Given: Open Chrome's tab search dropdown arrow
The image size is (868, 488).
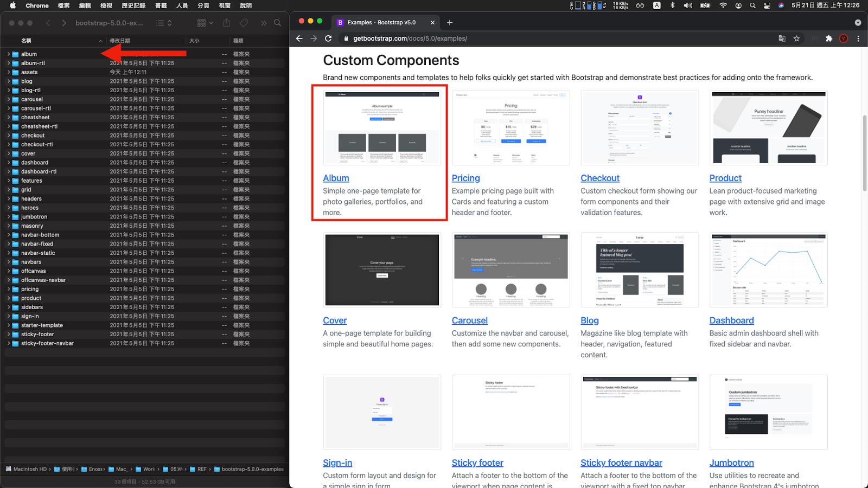Looking at the screenshot, I should click(x=858, y=22).
